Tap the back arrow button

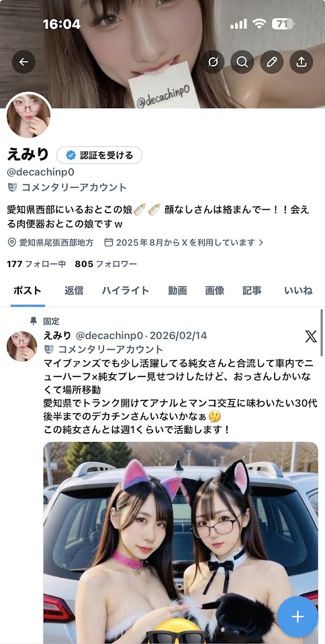coord(24,62)
